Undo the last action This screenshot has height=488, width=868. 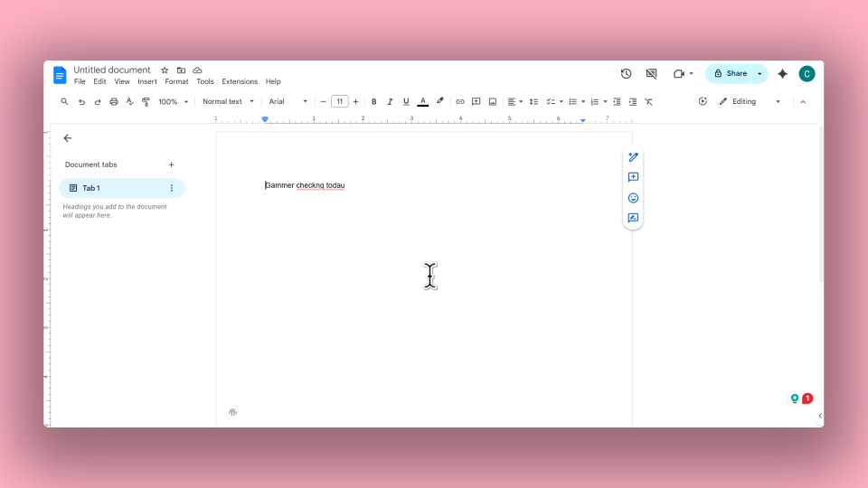(81, 102)
